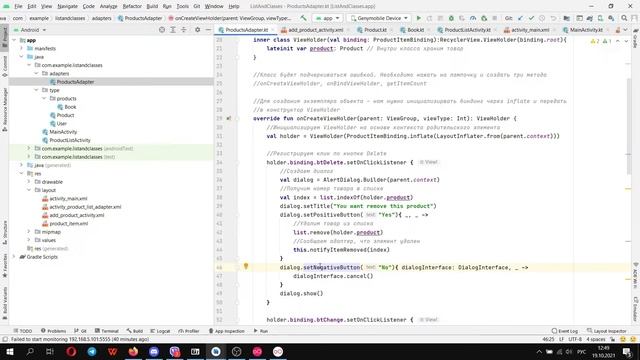Image resolution: width=640 pixels, height=360 pixels.
Task: Collapse the adapters package
Action: pos(36,73)
